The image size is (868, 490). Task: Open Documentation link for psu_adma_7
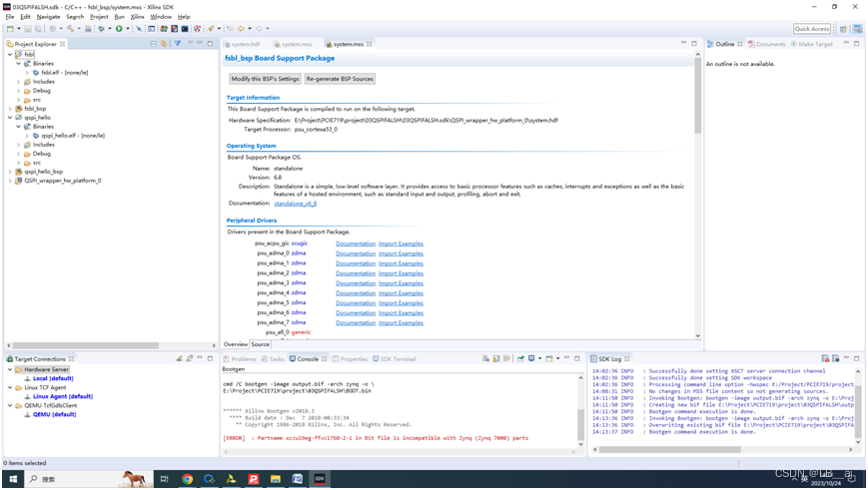[356, 323]
